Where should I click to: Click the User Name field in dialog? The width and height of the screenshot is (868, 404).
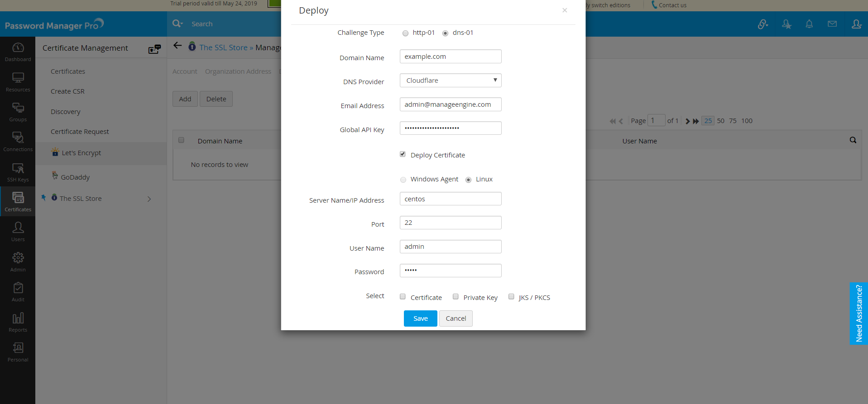click(451, 247)
